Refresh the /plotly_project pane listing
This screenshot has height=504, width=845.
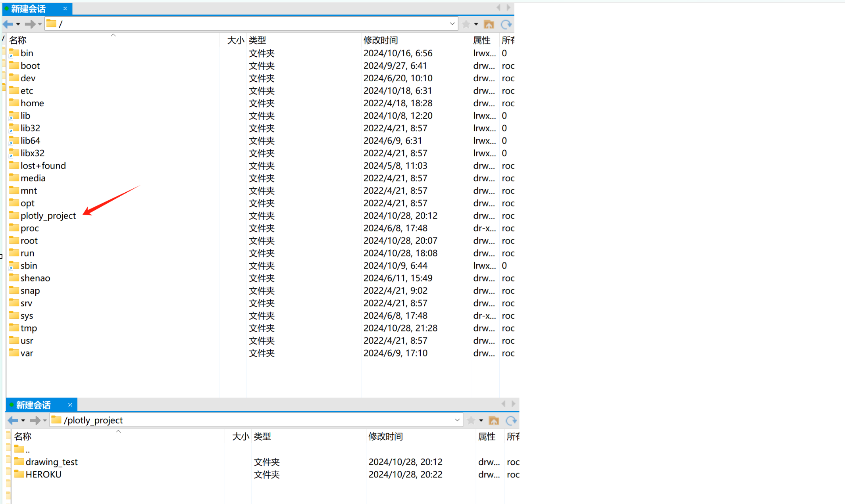(x=511, y=420)
